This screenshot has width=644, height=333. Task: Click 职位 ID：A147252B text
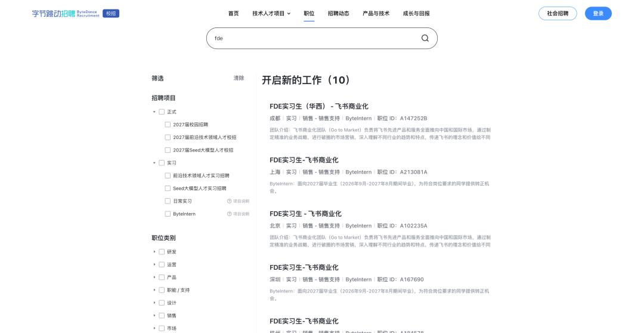pos(402,118)
